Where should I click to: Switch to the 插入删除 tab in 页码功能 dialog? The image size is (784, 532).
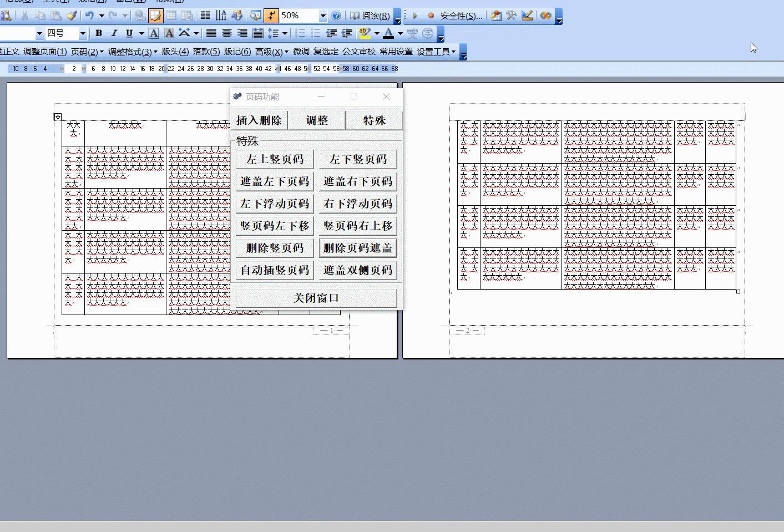click(259, 120)
